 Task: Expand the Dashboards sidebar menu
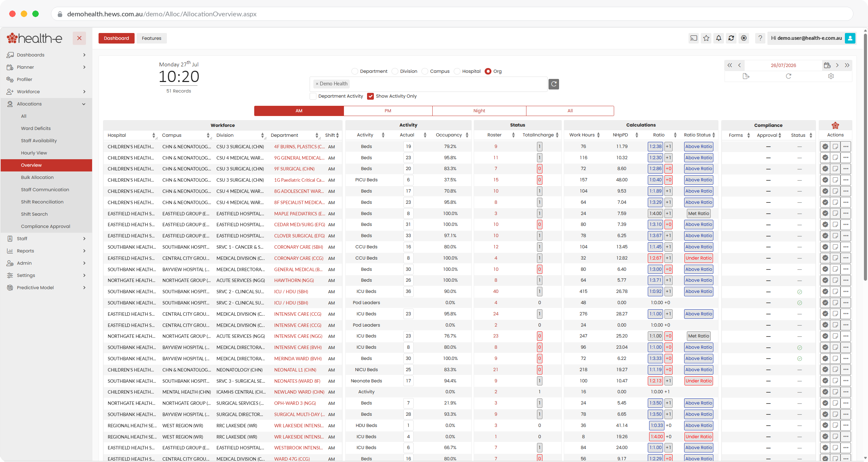[46, 55]
